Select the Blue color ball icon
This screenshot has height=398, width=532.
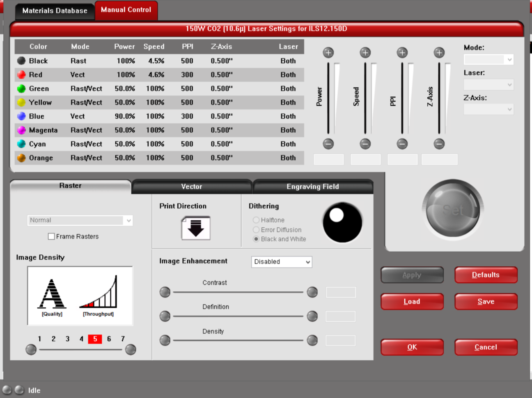[21, 116]
